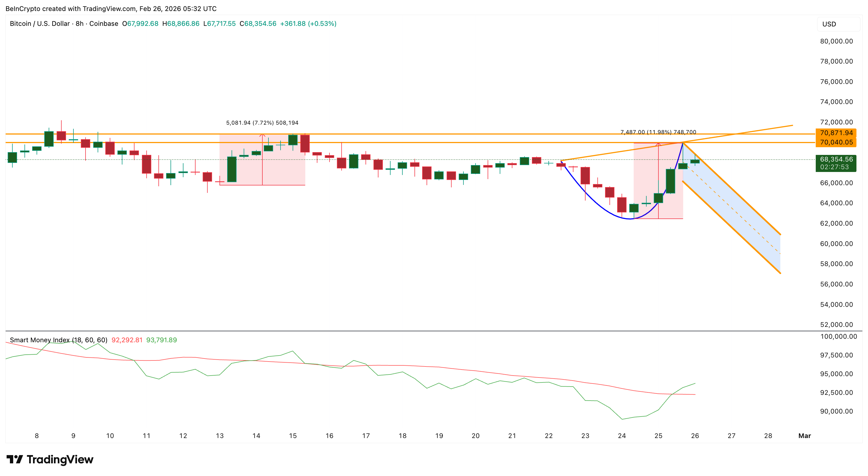The width and height of the screenshot is (868, 476).
Task: Click the USD currency button
Action: [x=838, y=24]
